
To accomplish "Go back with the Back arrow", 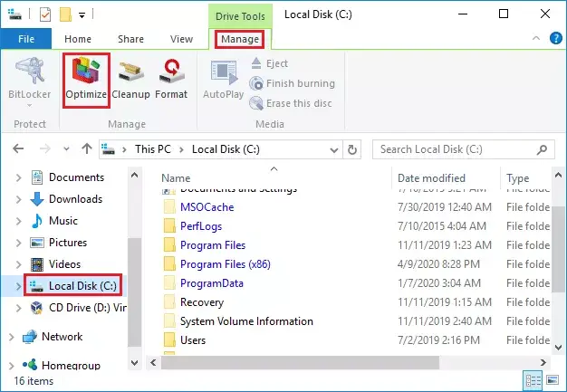I will [x=18, y=148].
